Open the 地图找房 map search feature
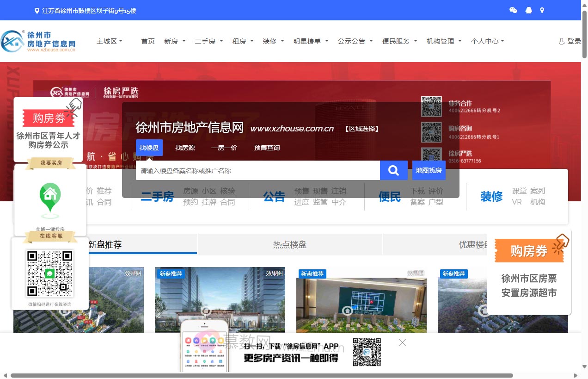 click(429, 170)
